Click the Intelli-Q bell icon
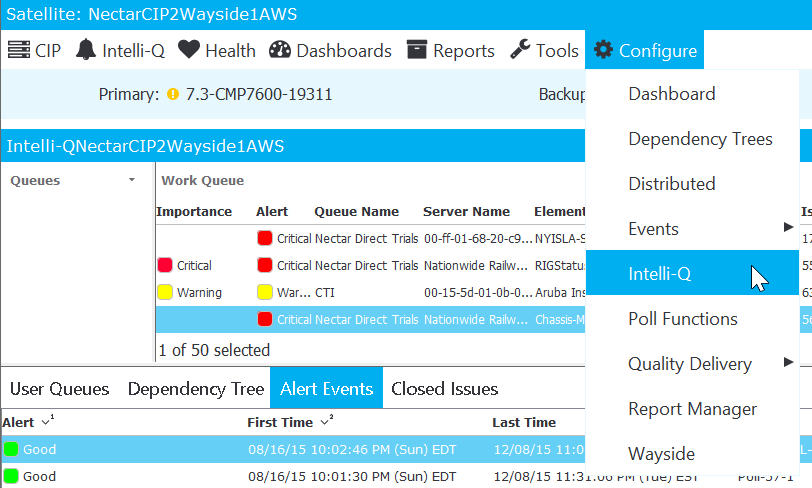812x488 pixels. tap(86, 50)
